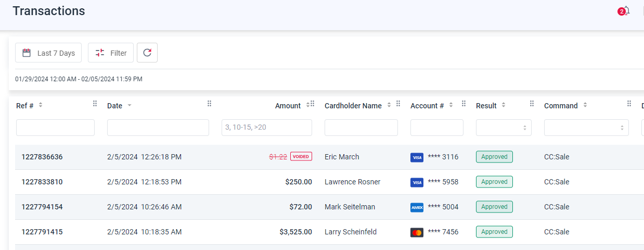Click the Approved badge for Eric March
Image resolution: width=644 pixels, height=250 pixels.
pos(494,157)
